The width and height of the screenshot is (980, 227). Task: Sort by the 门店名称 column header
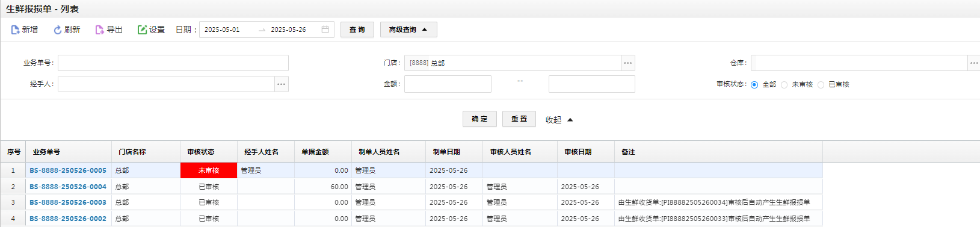pos(146,152)
